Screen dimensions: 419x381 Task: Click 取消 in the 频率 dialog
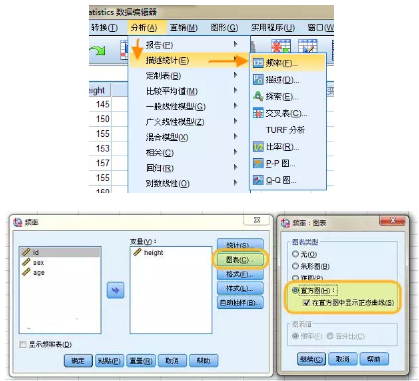pyautogui.click(x=172, y=361)
